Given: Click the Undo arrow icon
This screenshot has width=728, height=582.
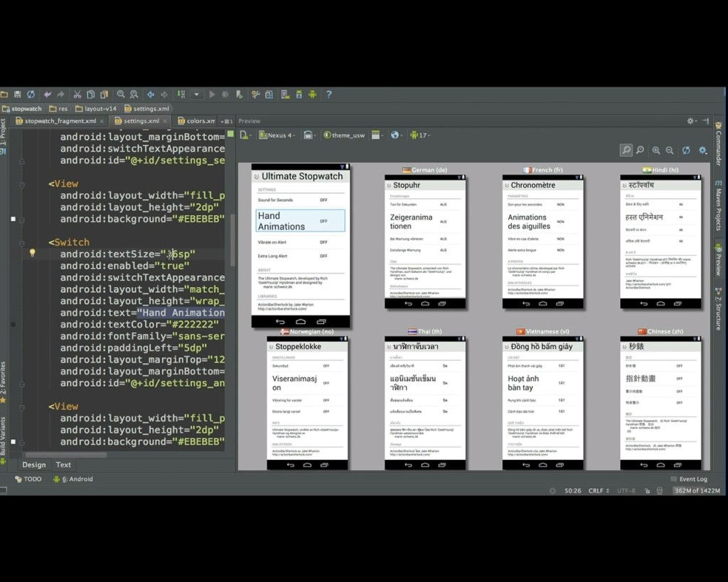Looking at the screenshot, I should (x=48, y=95).
